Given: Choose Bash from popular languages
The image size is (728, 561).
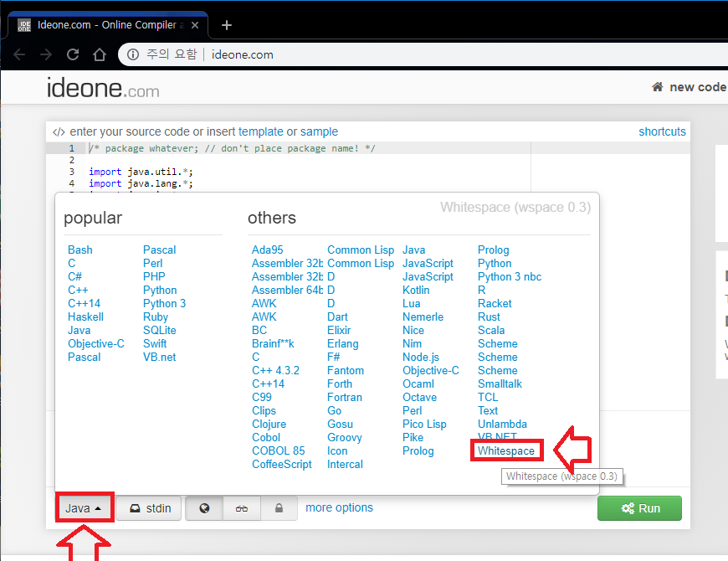Looking at the screenshot, I should pos(79,250).
